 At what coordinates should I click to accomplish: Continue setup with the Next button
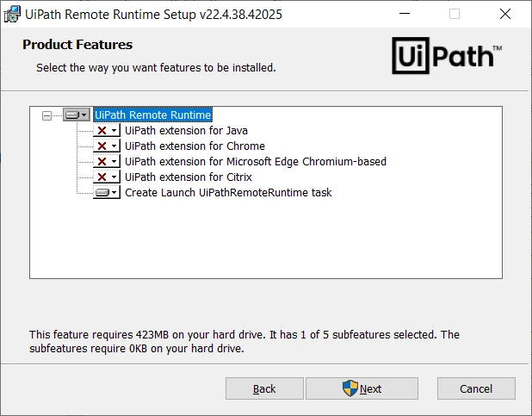point(362,388)
